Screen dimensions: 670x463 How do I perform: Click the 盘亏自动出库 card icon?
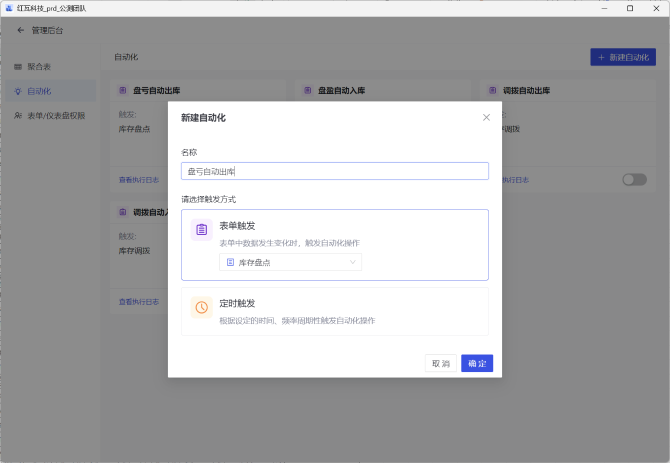(123, 90)
